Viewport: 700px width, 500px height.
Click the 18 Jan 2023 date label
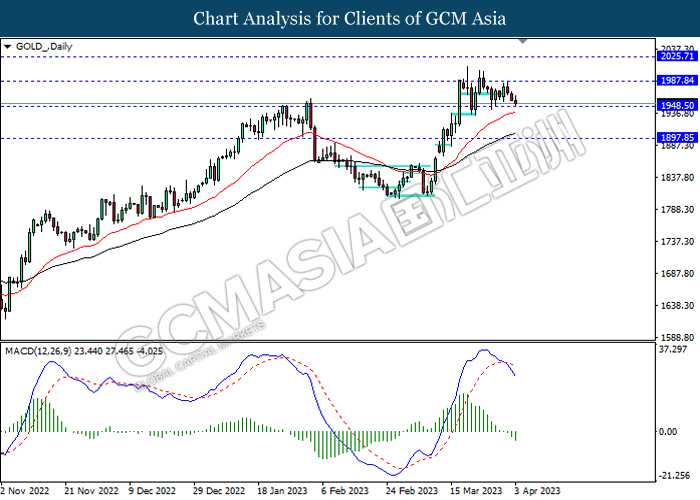pyautogui.click(x=282, y=491)
